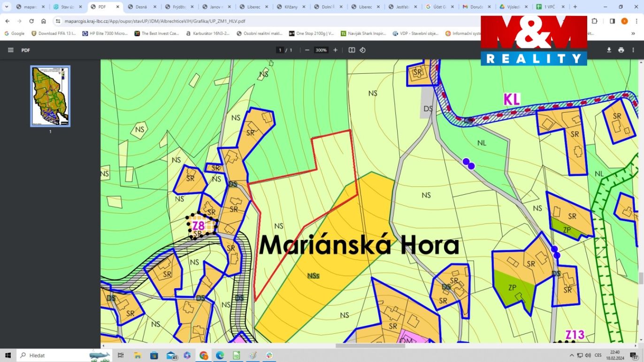The image size is (644, 362).
Task: Switch to the Stav úz tab
Action: 68,7
